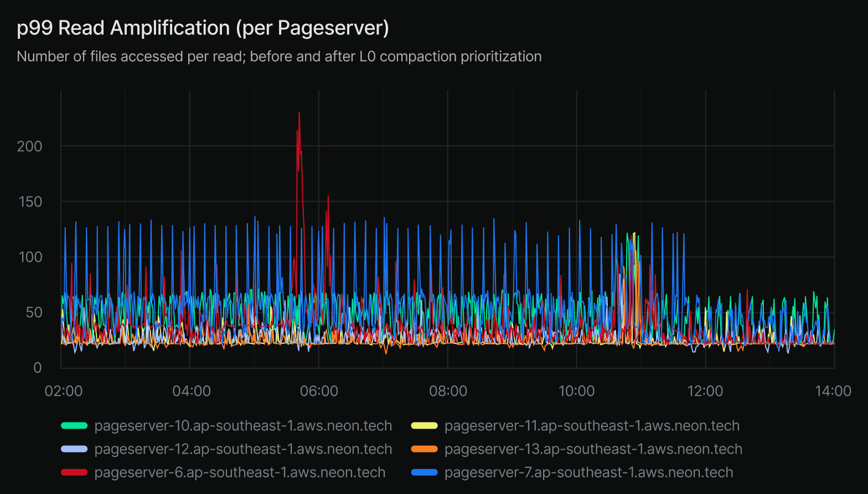Select the pageserver-6.ap-southeast-1 legend text
The width and height of the screenshot is (868, 494).
coord(240,472)
